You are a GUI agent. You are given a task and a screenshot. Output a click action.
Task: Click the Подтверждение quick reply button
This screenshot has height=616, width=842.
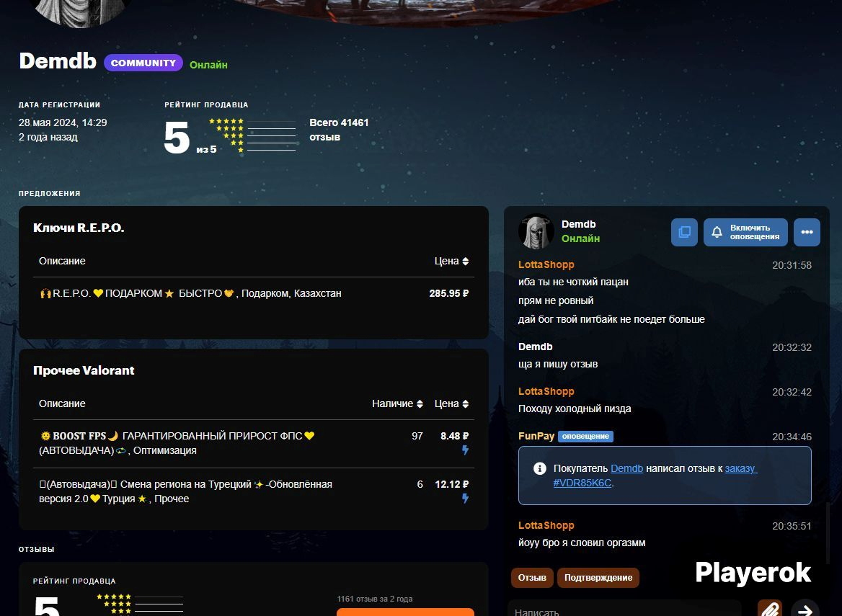pyautogui.click(x=598, y=577)
